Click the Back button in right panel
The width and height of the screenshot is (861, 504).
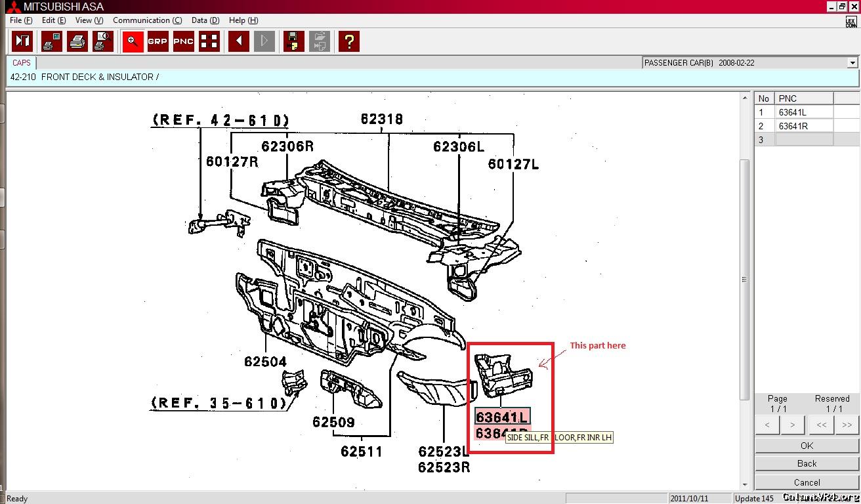(x=807, y=463)
